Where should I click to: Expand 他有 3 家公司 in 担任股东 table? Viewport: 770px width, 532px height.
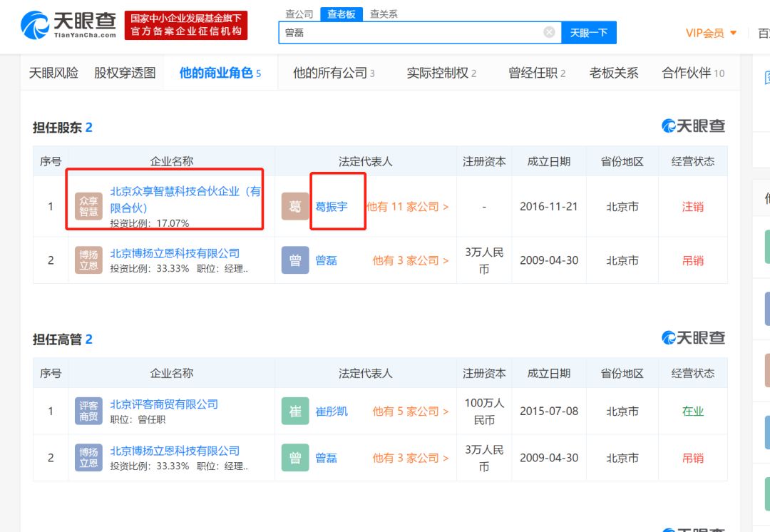coord(410,260)
